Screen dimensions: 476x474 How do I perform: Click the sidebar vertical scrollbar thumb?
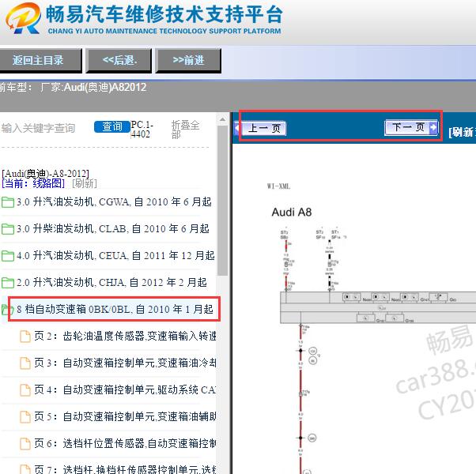222,201
